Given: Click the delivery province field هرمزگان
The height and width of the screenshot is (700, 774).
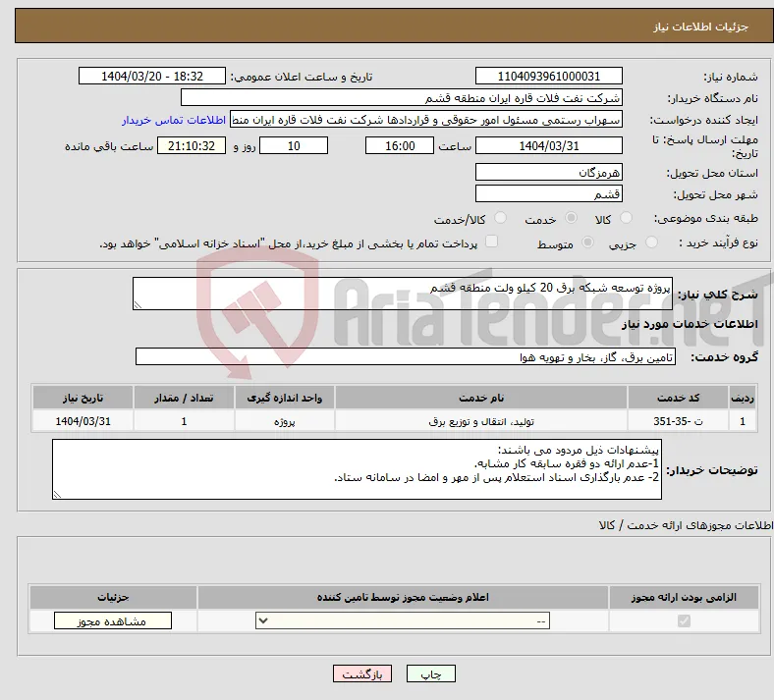Looking at the screenshot, I should [548, 172].
